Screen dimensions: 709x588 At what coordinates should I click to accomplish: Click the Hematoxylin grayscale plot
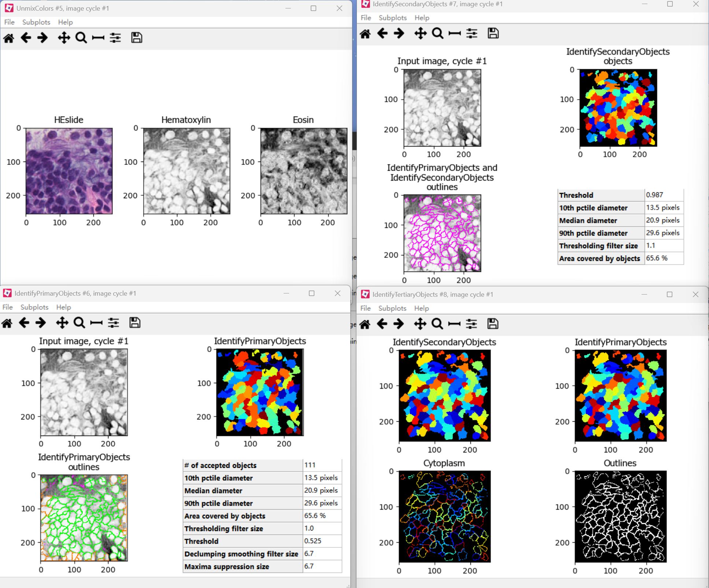click(x=187, y=171)
